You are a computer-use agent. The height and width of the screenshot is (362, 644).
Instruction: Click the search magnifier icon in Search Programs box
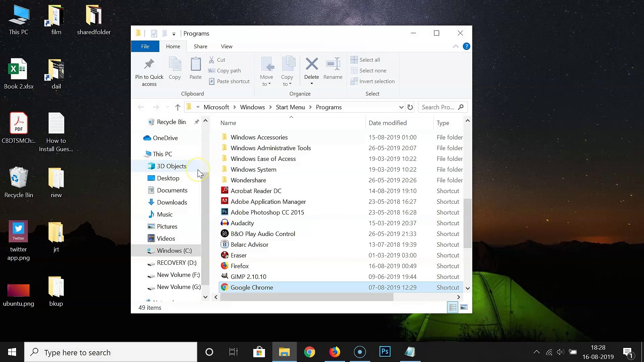point(461,107)
